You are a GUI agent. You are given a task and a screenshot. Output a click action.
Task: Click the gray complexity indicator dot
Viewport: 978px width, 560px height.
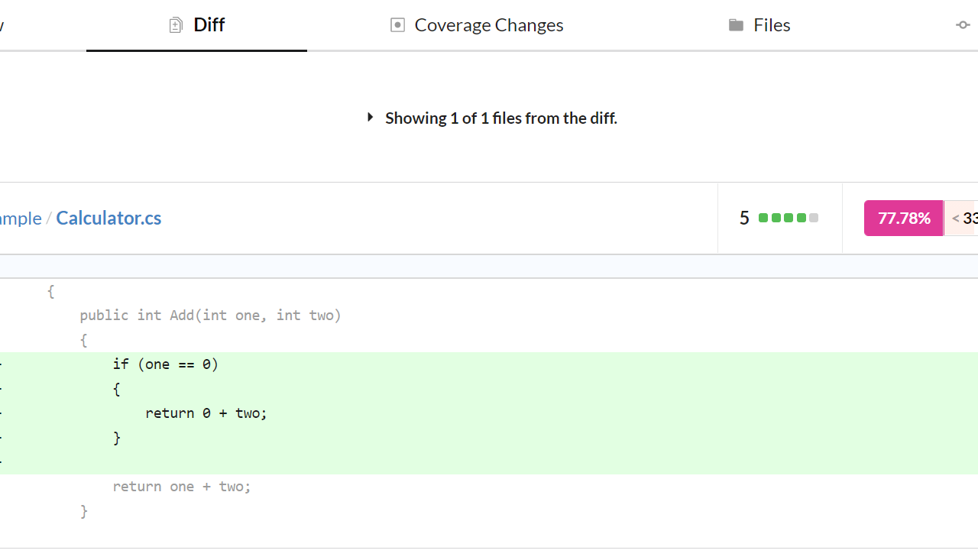pyautogui.click(x=814, y=218)
